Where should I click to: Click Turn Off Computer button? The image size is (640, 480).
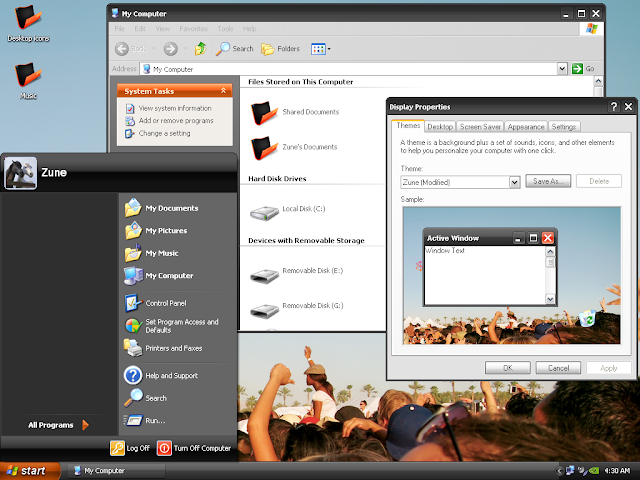(194, 448)
